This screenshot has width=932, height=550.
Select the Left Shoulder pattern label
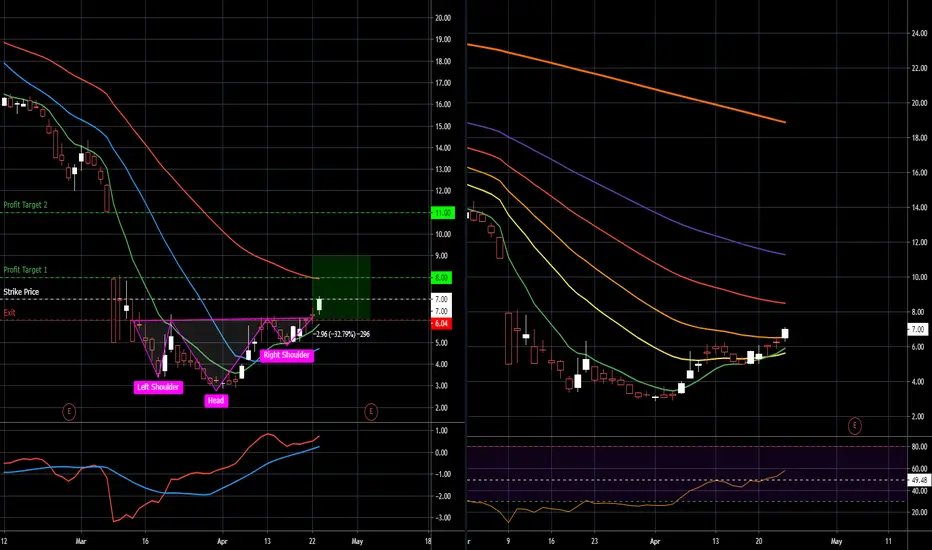(158, 387)
